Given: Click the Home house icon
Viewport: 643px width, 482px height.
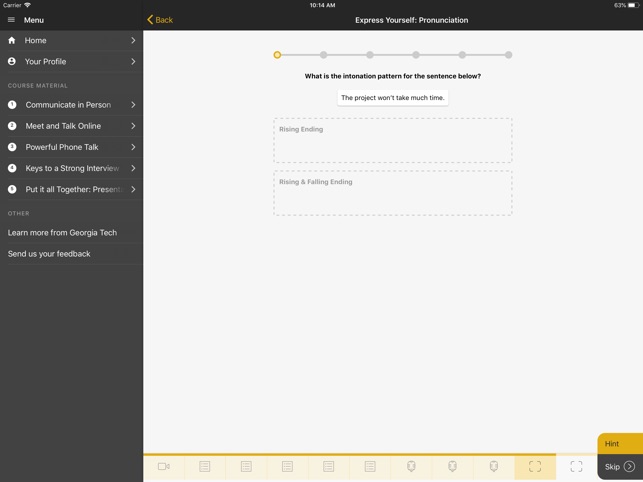Looking at the screenshot, I should click(12, 41).
